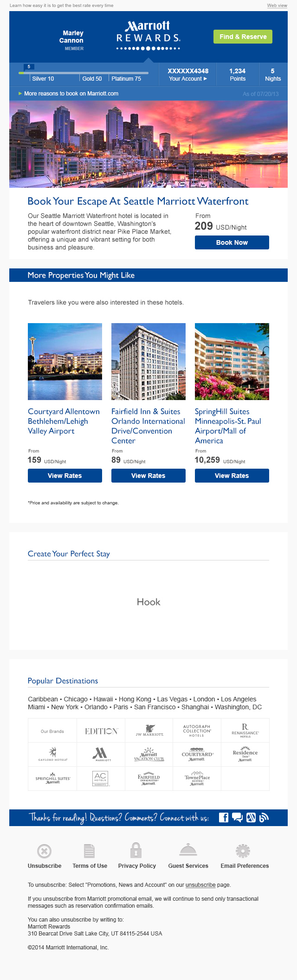The image size is (297, 980).
Task: Open the Residence Inn brand logo
Action: pos(245,754)
